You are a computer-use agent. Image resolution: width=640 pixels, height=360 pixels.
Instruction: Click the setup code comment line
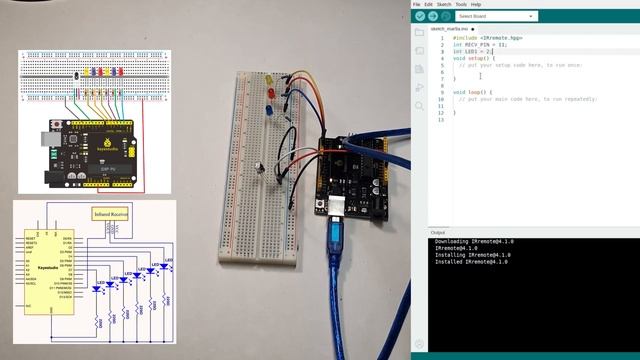pos(520,65)
